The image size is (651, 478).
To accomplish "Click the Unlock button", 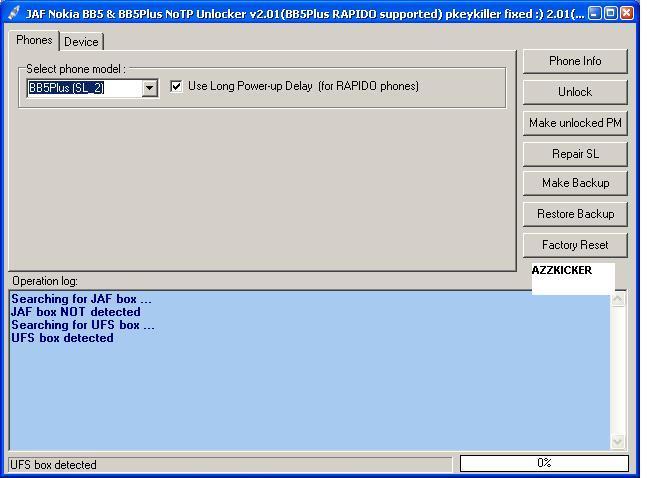I will click(x=575, y=92).
